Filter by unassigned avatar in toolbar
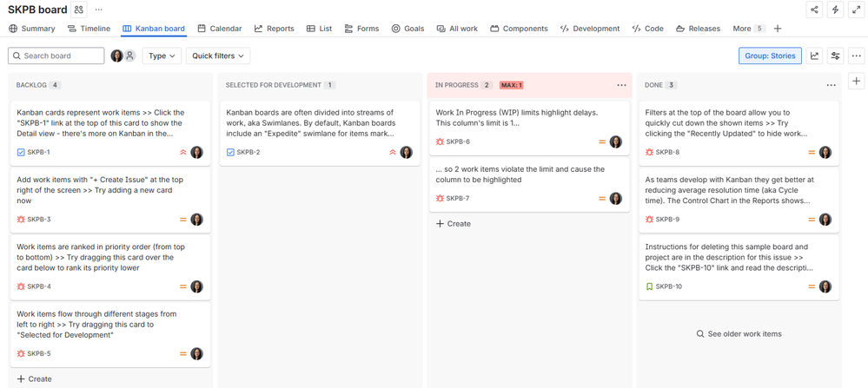The width and height of the screenshot is (868, 388). 129,56
